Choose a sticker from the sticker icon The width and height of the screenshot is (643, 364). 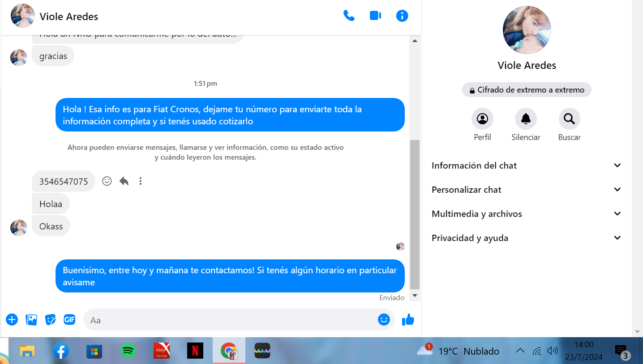point(50,320)
